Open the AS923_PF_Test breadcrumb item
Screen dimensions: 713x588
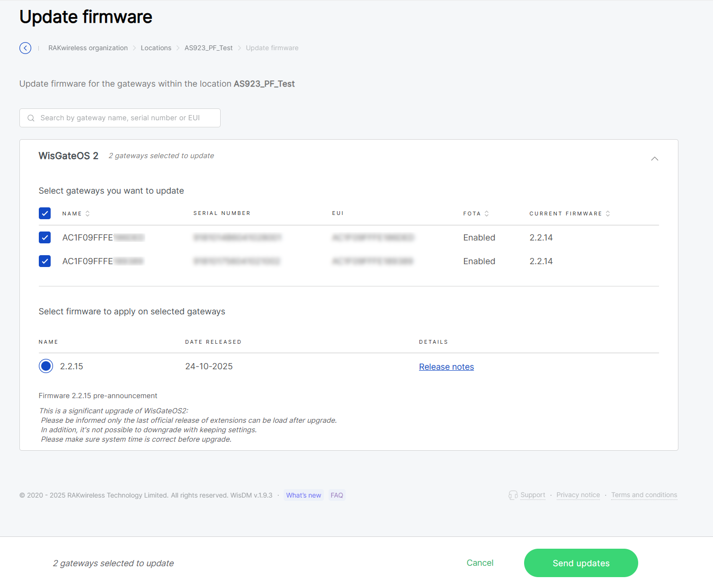[208, 48]
